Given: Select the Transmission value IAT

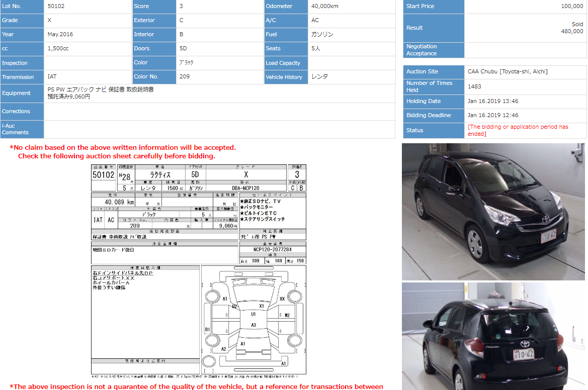Looking at the screenshot, I should tap(52, 77).
